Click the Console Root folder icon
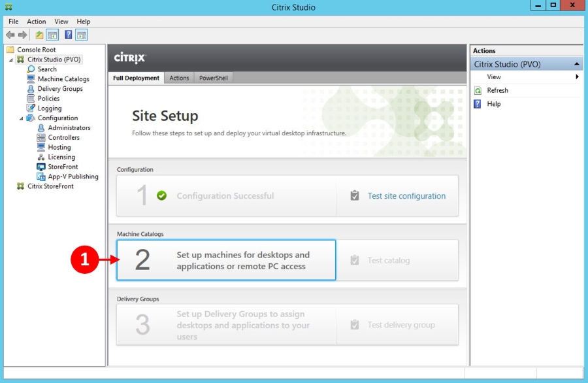The image size is (588, 383). click(x=10, y=50)
